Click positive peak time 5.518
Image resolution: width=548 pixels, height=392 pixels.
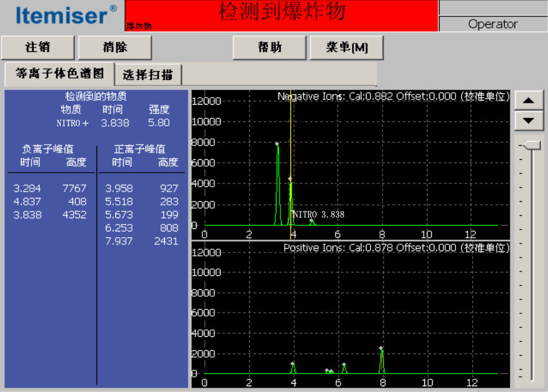pyautogui.click(x=119, y=202)
